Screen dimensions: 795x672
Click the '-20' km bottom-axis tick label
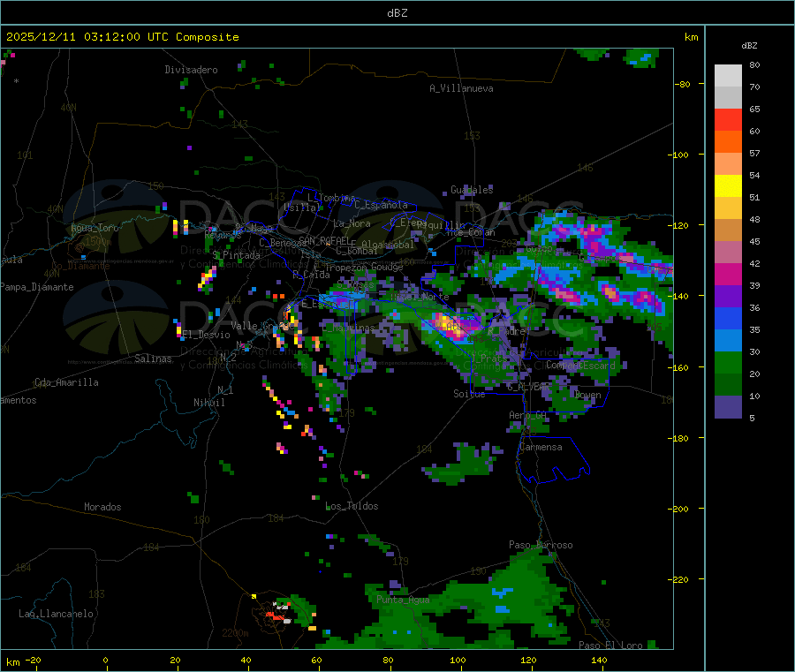[x=34, y=660]
